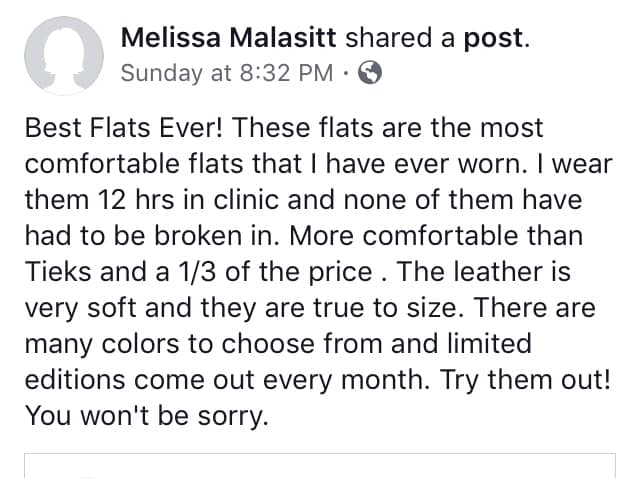Image resolution: width=640 pixels, height=478 pixels.
Task: Click the 'The leather is' text
Action: (483, 271)
